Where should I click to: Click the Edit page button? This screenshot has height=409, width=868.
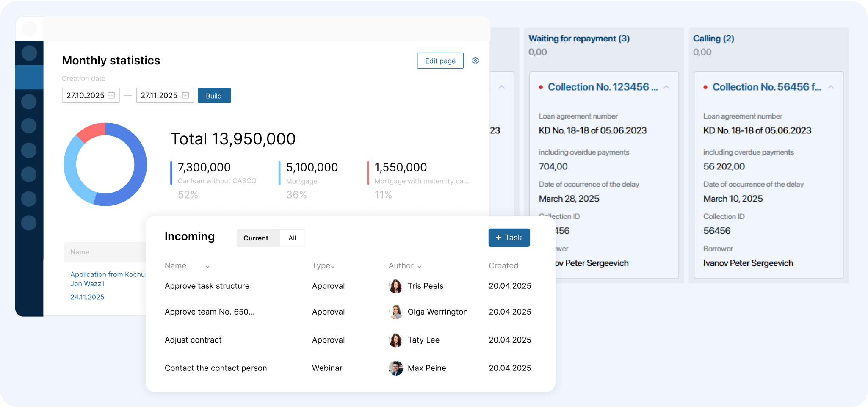tap(440, 61)
